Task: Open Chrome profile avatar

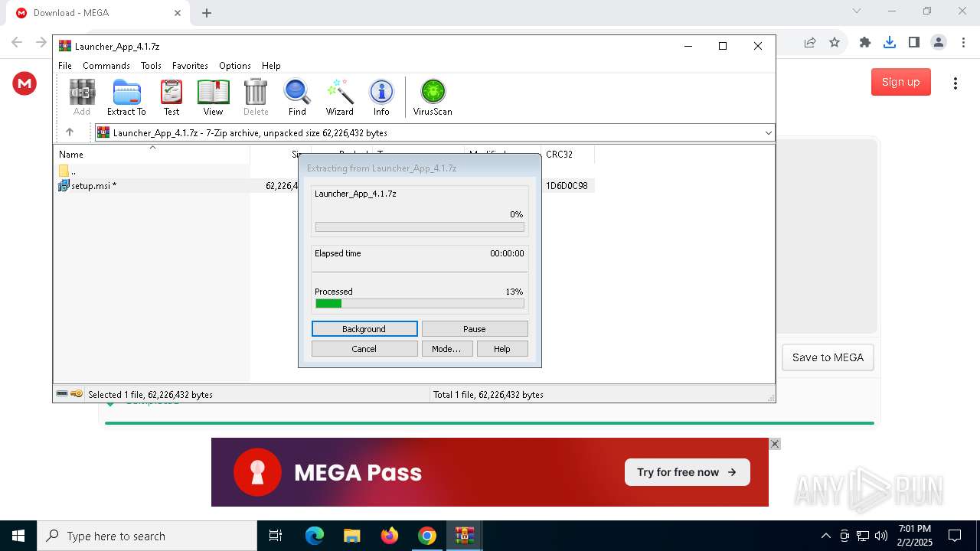Action: click(x=939, y=43)
